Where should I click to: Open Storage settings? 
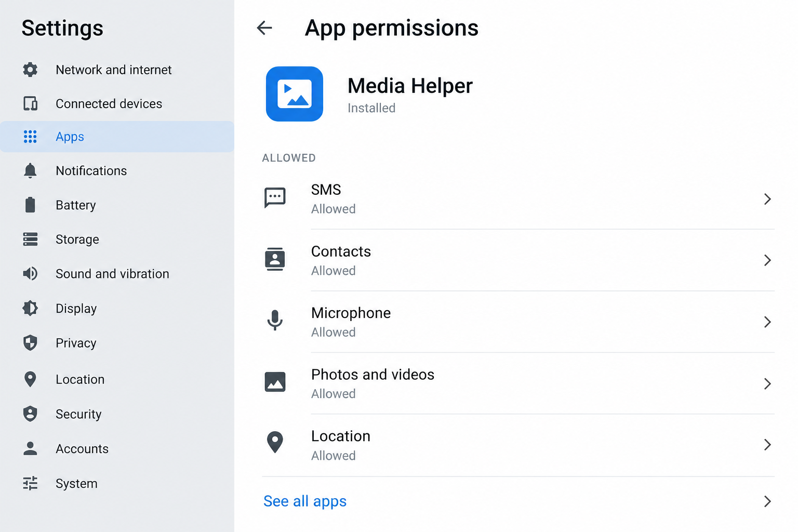(117, 239)
